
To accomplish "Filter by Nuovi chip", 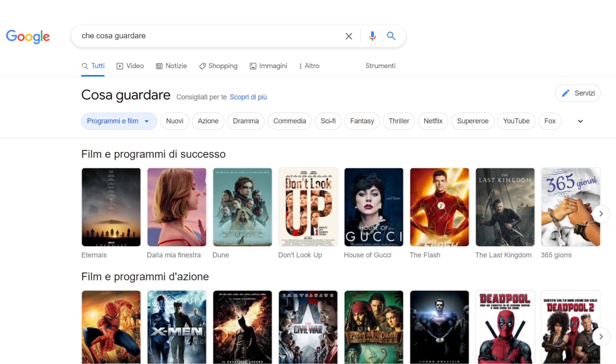I will 174,121.
